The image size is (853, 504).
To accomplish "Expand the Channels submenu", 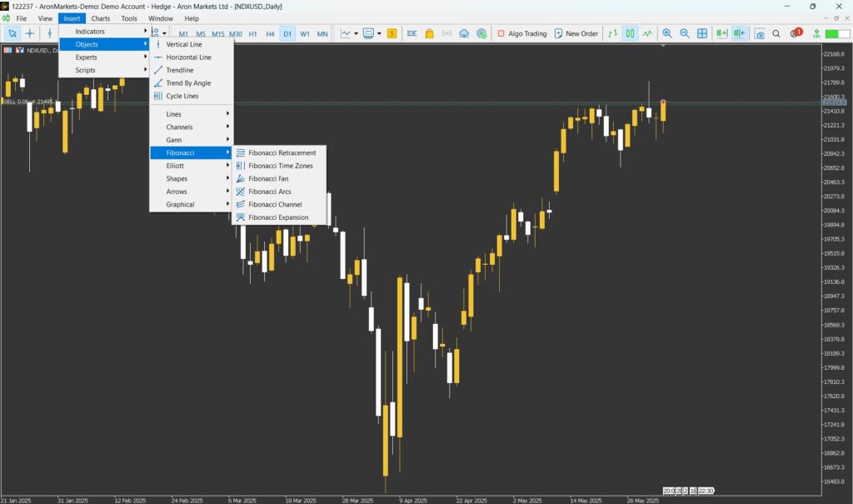I will coord(191,127).
